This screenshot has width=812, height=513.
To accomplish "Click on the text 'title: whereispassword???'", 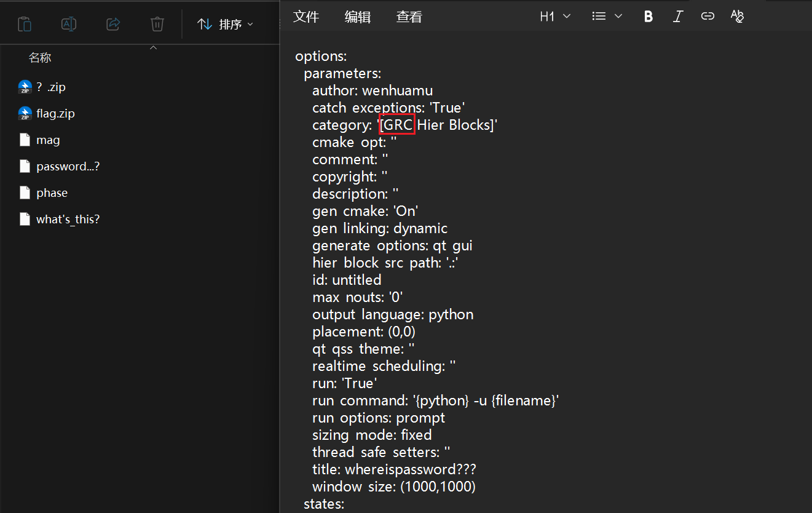I will pos(394,469).
